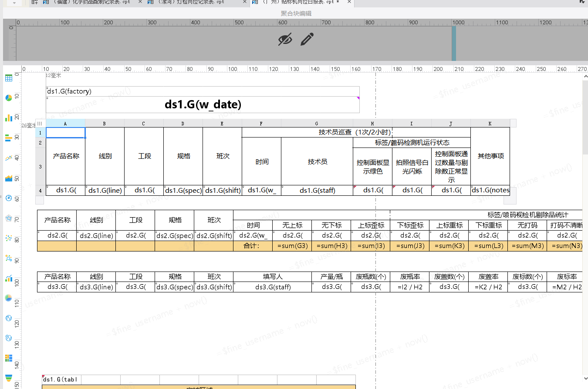Insert a pie chart from the sidebar
Viewport: 588px width, 389px height.
point(8,98)
